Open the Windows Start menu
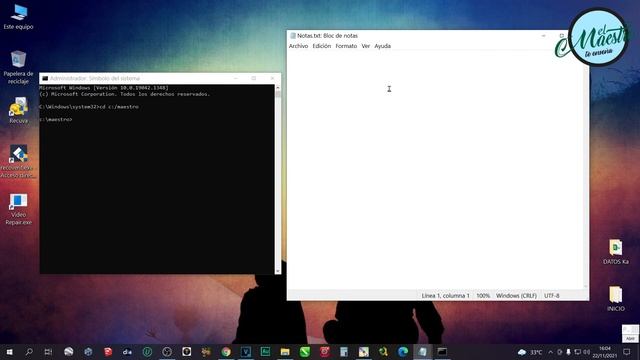This screenshot has height=360, width=640. click(x=9, y=352)
